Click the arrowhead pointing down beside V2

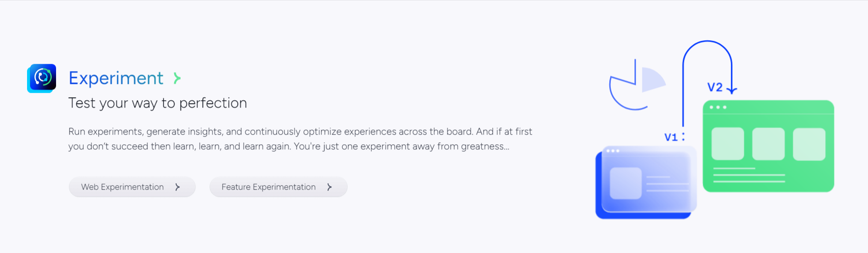coord(732,90)
